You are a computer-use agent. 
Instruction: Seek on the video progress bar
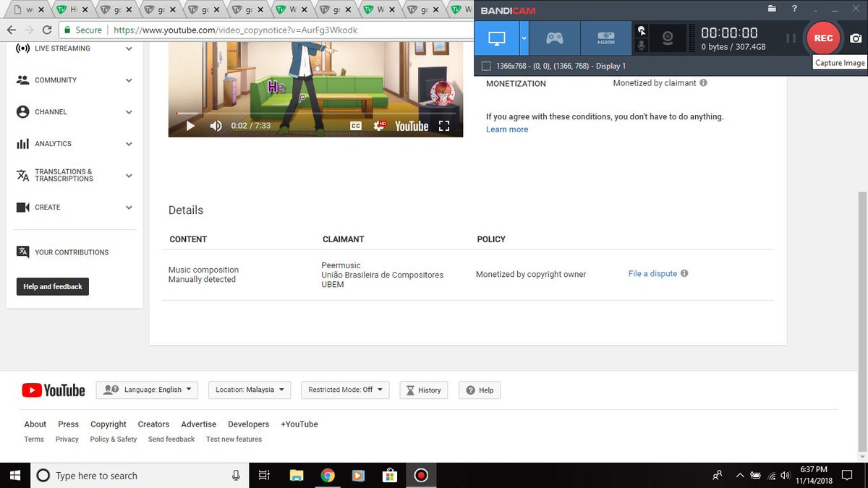315,113
